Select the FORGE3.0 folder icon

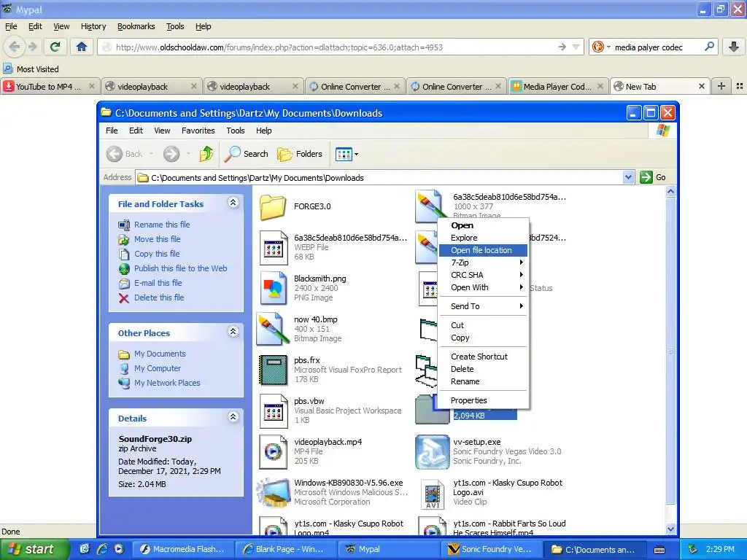[273, 207]
